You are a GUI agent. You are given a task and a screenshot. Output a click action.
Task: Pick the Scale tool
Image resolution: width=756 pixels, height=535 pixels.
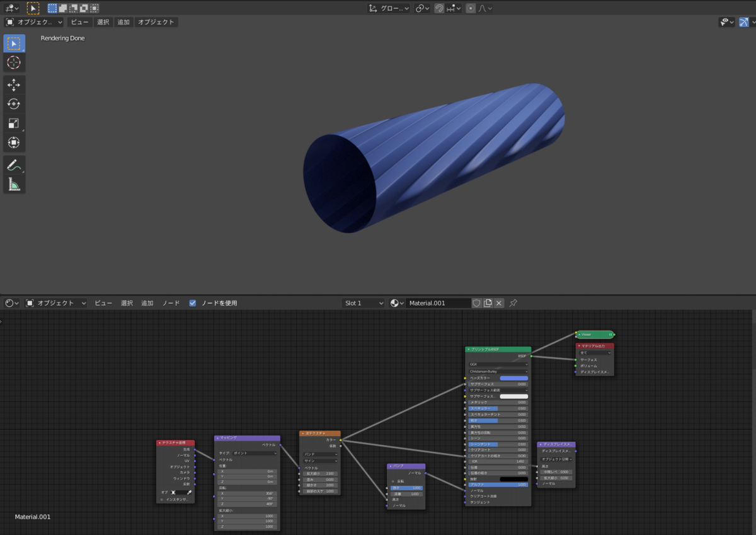pyautogui.click(x=14, y=124)
